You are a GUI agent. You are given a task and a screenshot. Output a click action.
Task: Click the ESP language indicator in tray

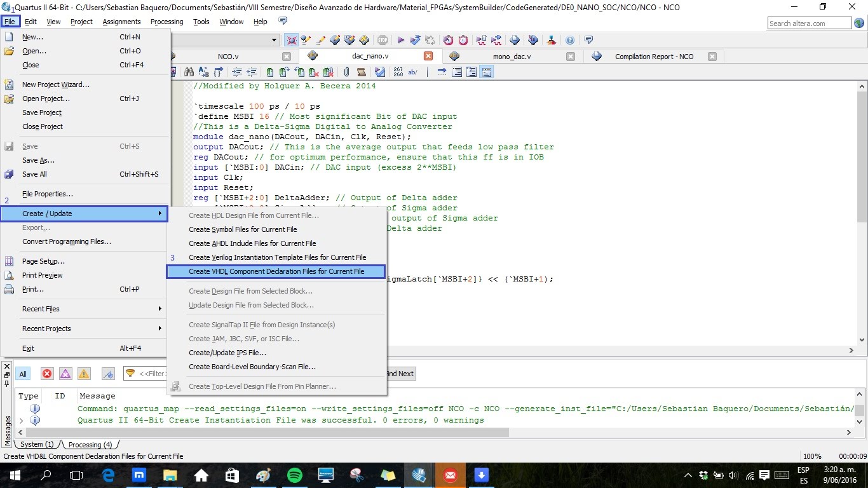tap(803, 470)
